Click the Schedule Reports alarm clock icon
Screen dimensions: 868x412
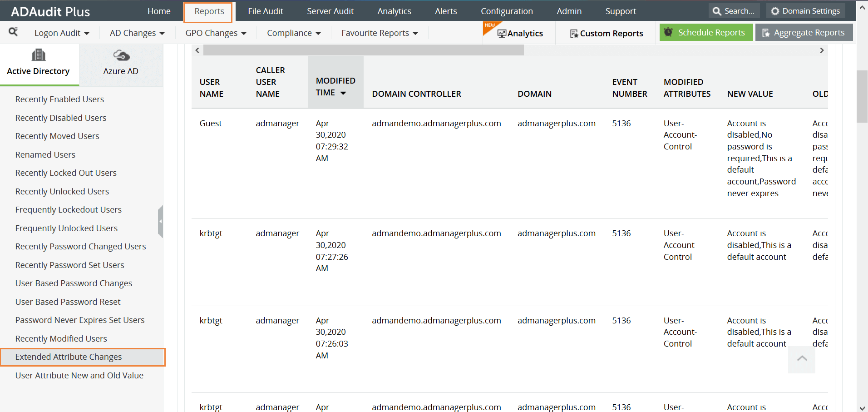[668, 32]
